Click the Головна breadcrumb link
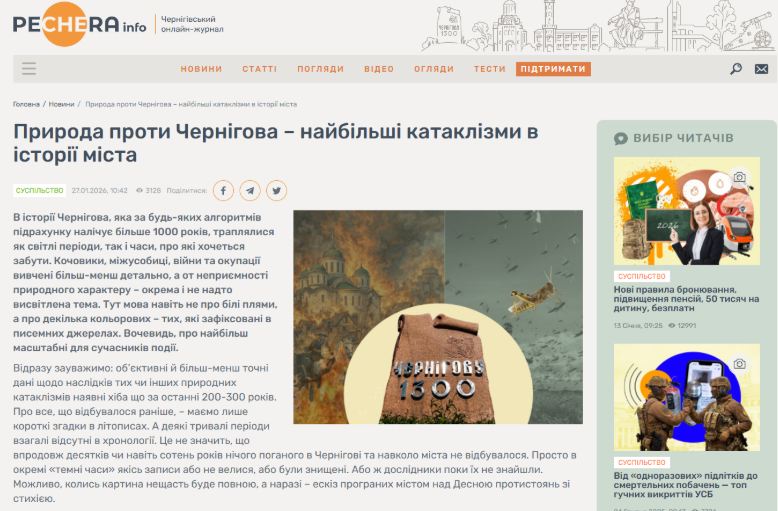The image size is (778, 511). coord(27,104)
